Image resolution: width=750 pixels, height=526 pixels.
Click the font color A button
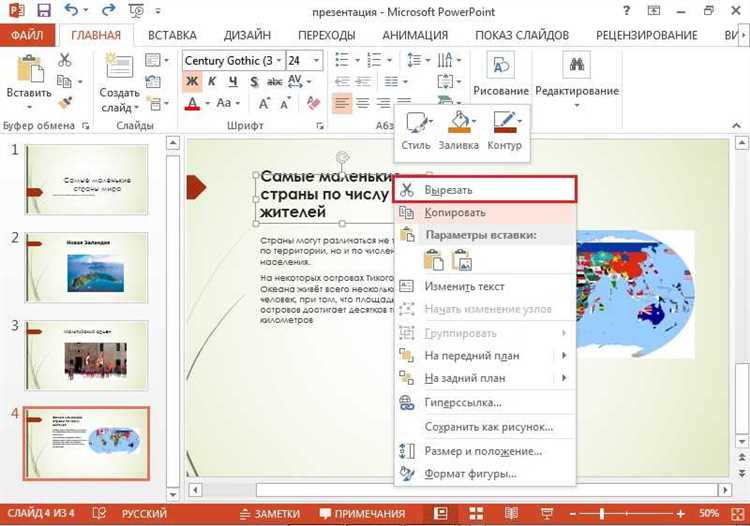(192, 103)
